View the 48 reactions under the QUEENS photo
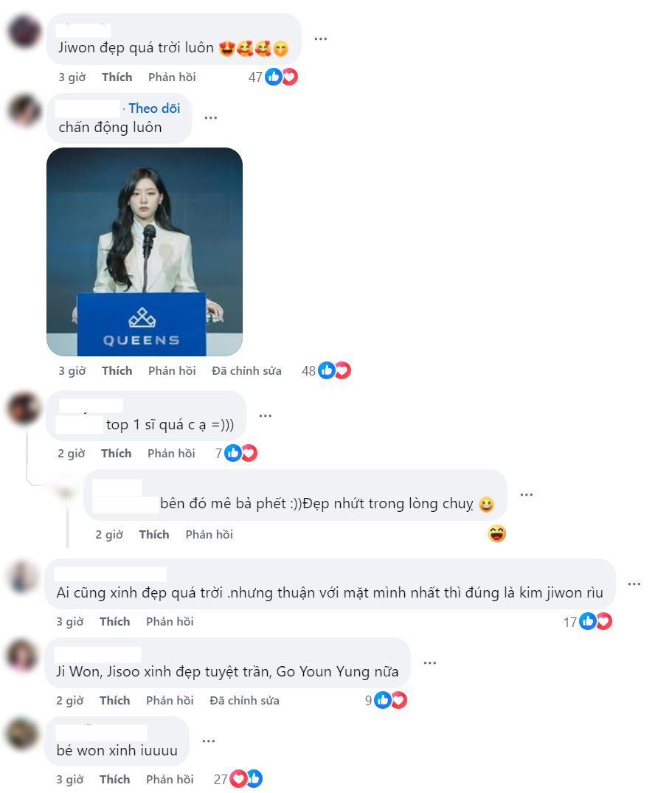 326,371
